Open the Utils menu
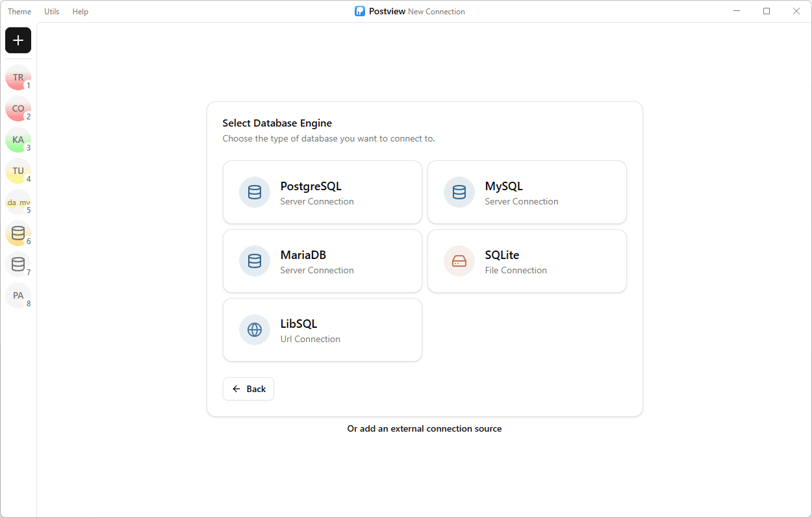 [x=51, y=12]
